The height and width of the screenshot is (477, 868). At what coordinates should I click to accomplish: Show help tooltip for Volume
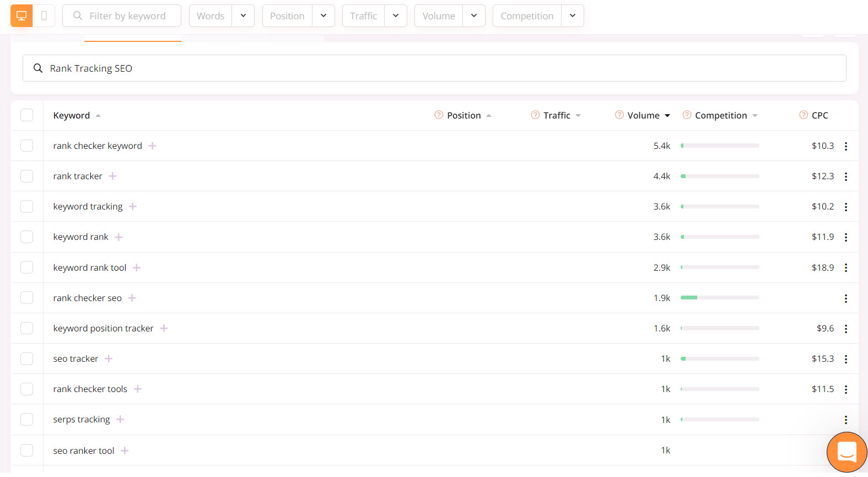tap(619, 115)
